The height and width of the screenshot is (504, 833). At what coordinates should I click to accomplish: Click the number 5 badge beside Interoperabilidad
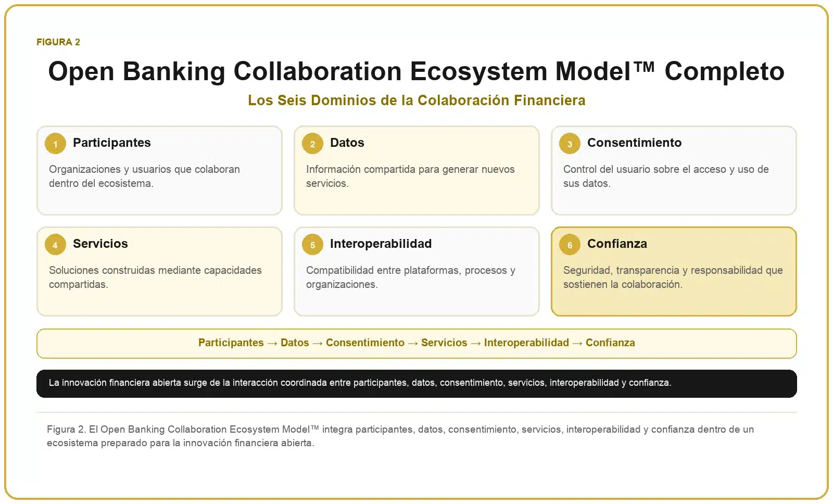tap(312, 245)
